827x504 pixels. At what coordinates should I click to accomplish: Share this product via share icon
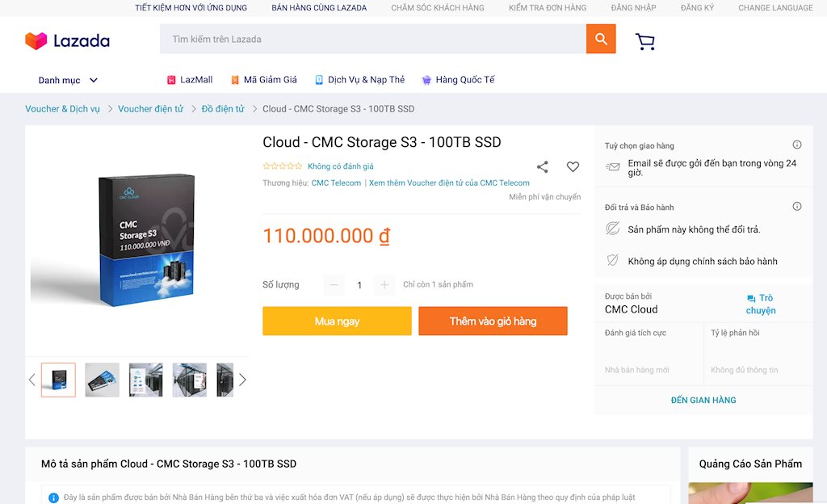[x=543, y=167]
